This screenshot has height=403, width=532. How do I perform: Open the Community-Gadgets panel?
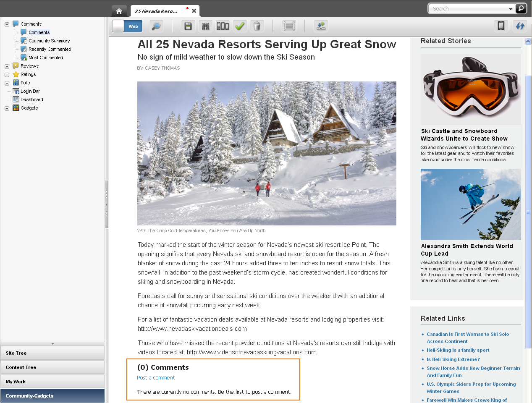(52, 396)
